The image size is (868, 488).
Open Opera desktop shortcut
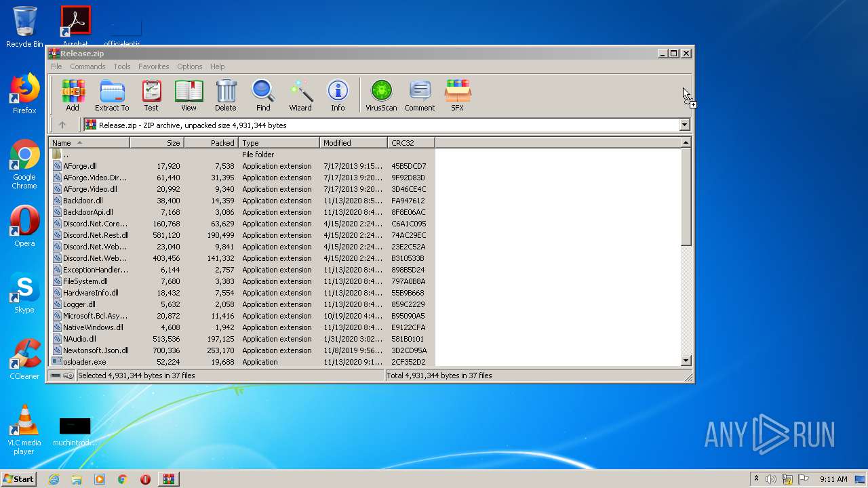click(x=24, y=226)
